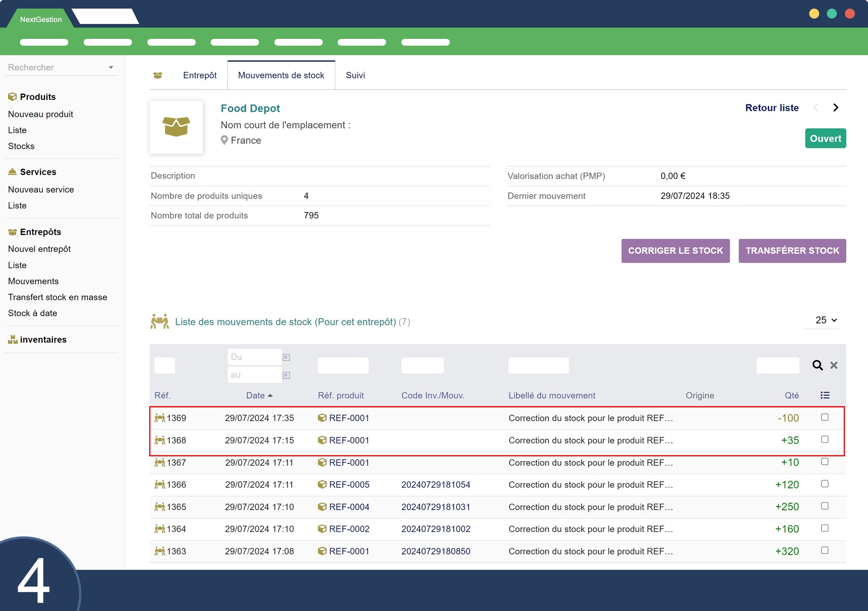Click the warehouse box icon beside Entrepôt tab
This screenshot has height=611, width=868.
(158, 76)
